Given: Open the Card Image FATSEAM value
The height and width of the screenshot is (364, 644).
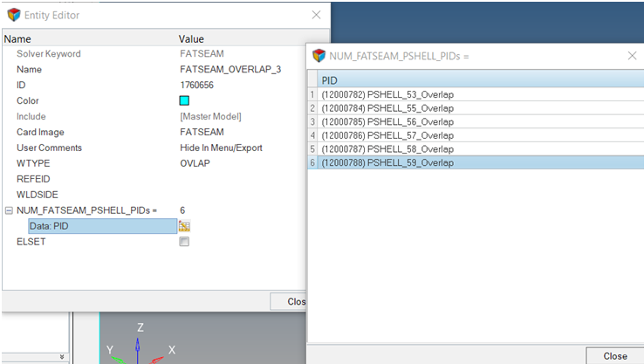Looking at the screenshot, I should tap(201, 132).
